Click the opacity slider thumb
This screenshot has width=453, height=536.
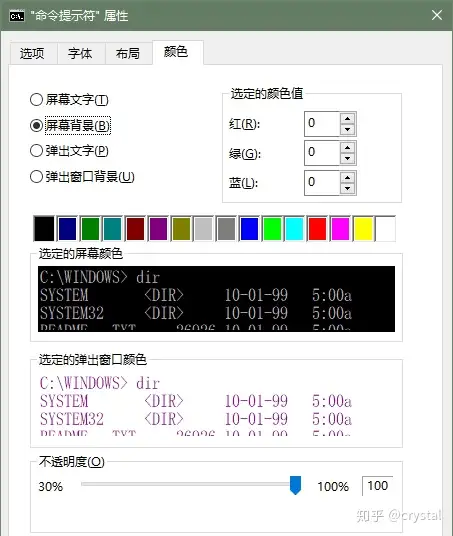pos(295,485)
